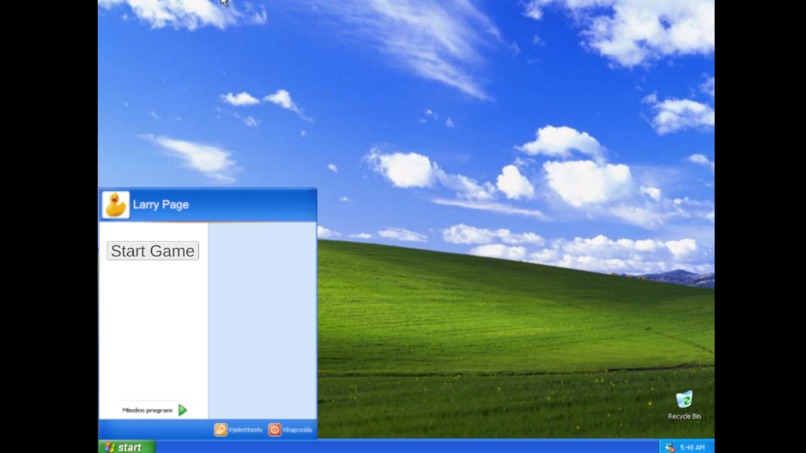Click the system tray network alert icon
The width and height of the screenshot is (806, 453).
click(x=669, y=447)
